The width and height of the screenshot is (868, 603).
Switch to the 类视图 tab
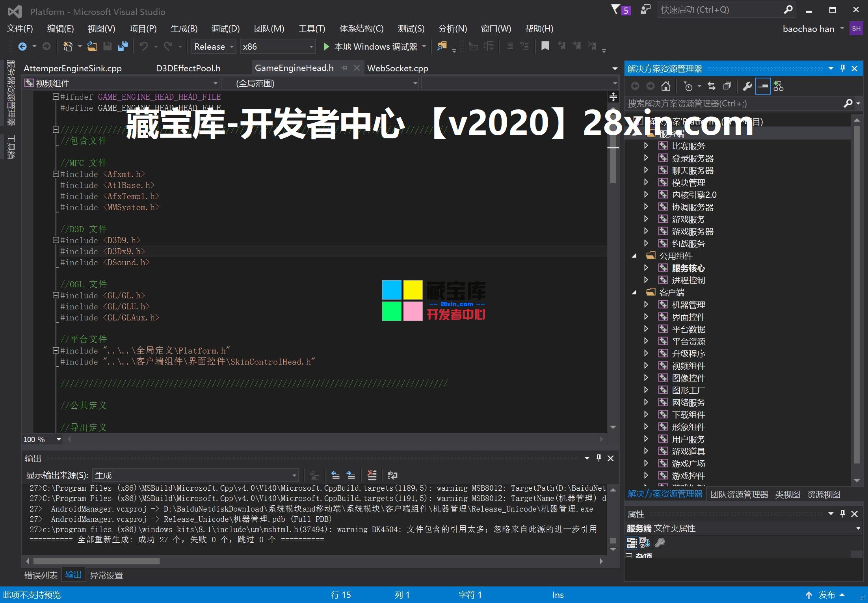(x=788, y=494)
